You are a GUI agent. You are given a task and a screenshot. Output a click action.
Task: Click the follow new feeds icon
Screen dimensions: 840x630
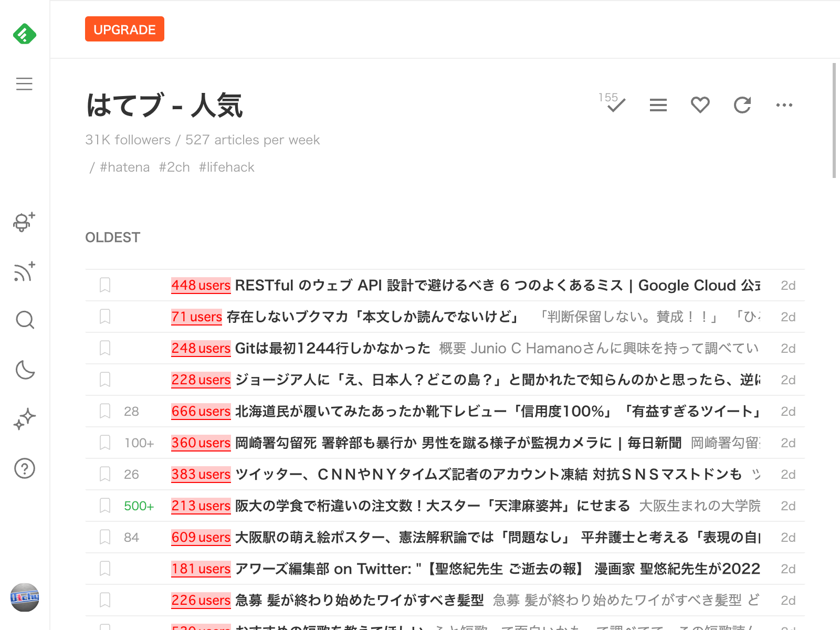click(x=24, y=271)
